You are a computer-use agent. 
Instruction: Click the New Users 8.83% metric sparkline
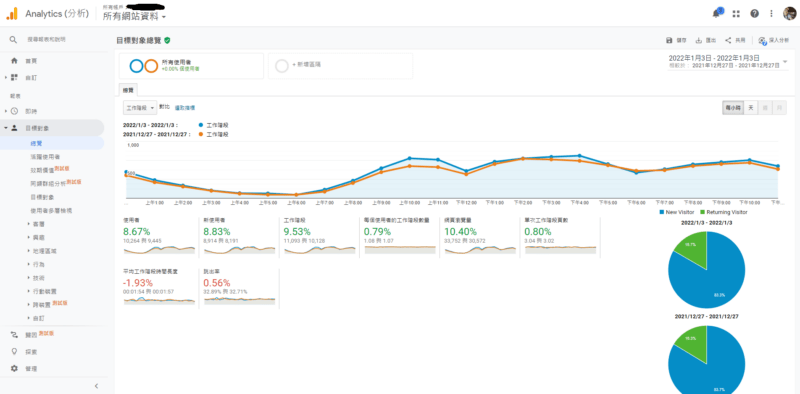pos(239,249)
